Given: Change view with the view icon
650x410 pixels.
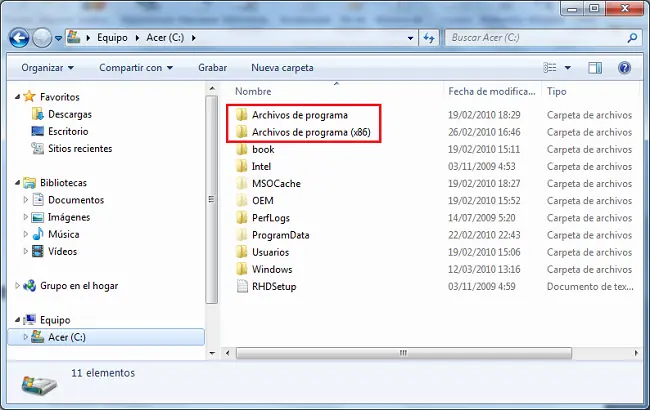Looking at the screenshot, I should click(x=550, y=68).
